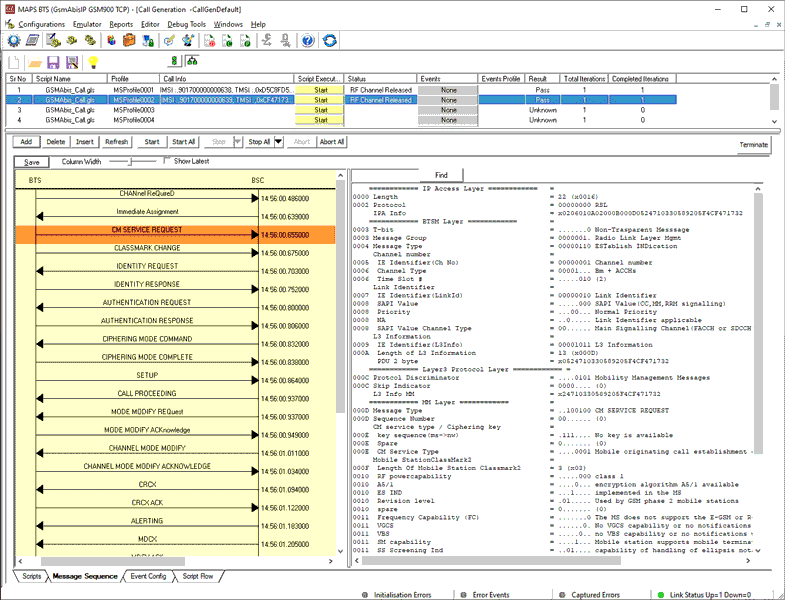Switch to the Scripts tab
Image resolution: width=785 pixels, height=600 pixels.
pos(32,576)
